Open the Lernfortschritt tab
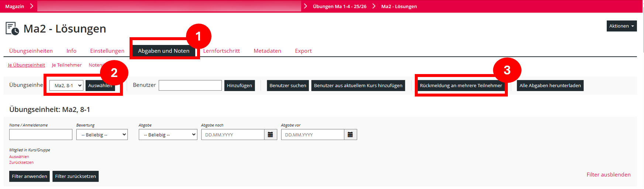This screenshot has width=644, height=189. pos(221,51)
